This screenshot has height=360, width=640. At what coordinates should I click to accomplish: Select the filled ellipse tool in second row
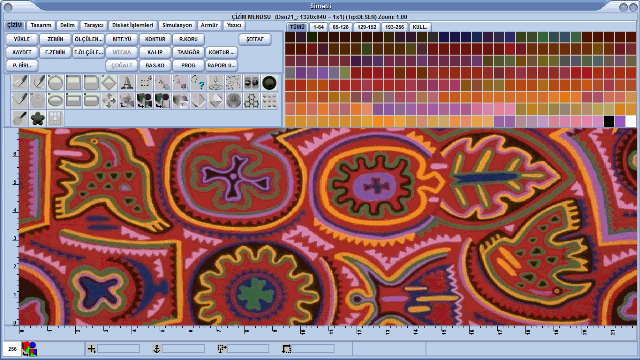(x=56, y=100)
